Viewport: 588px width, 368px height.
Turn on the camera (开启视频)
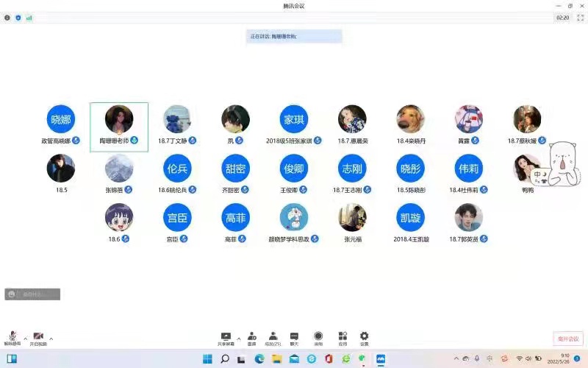tap(37, 337)
